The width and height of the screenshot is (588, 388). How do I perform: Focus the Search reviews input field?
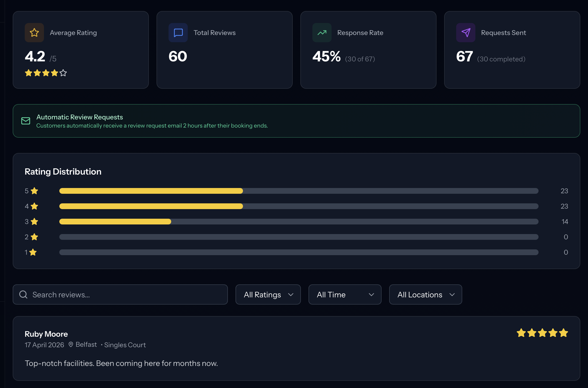pyautogui.click(x=120, y=294)
